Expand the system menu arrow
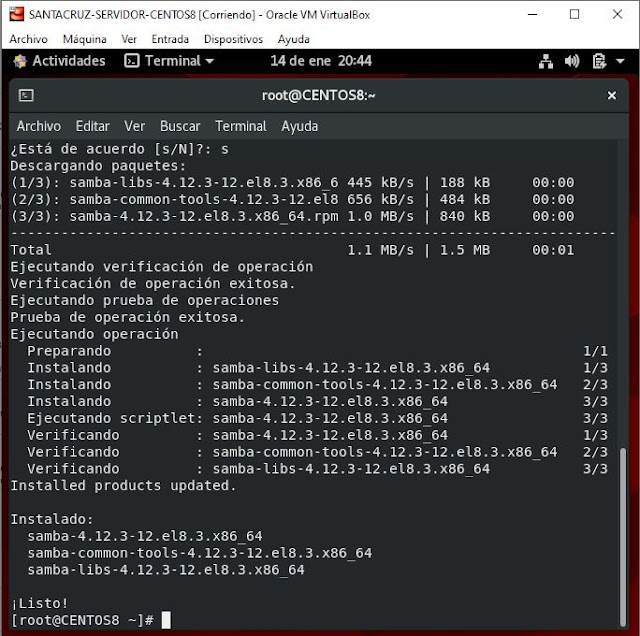This screenshot has width=640, height=636. (x=620, y=61)
